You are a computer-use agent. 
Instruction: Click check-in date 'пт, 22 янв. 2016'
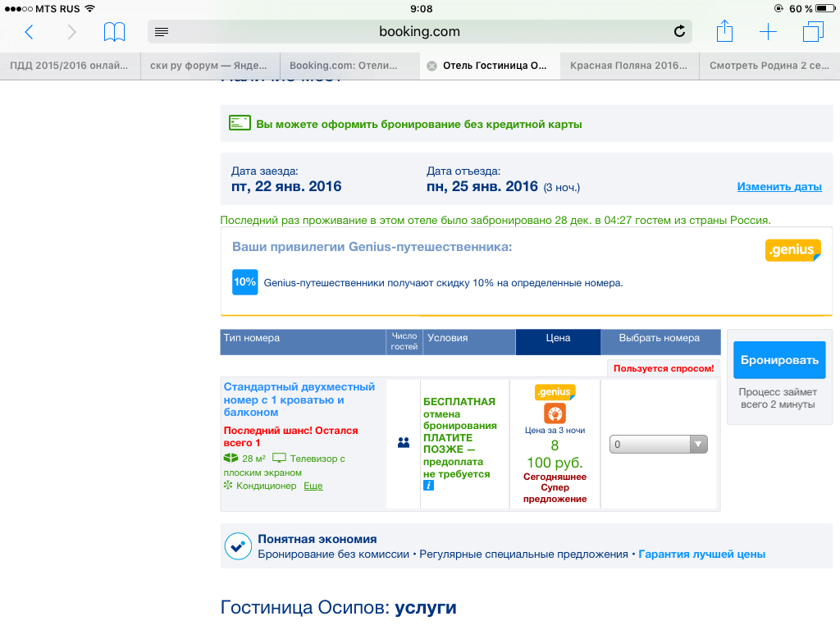pyautogui.click(x=286, y=186)
